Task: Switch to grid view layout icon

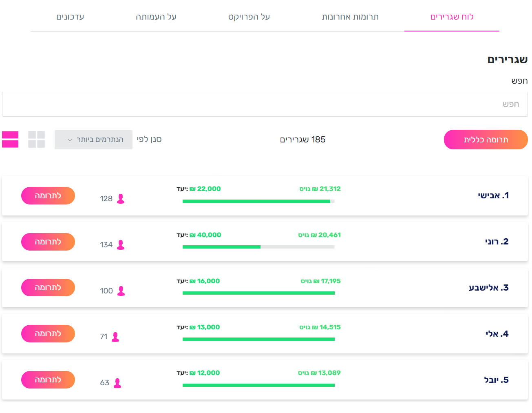Action: coord(36,140)
